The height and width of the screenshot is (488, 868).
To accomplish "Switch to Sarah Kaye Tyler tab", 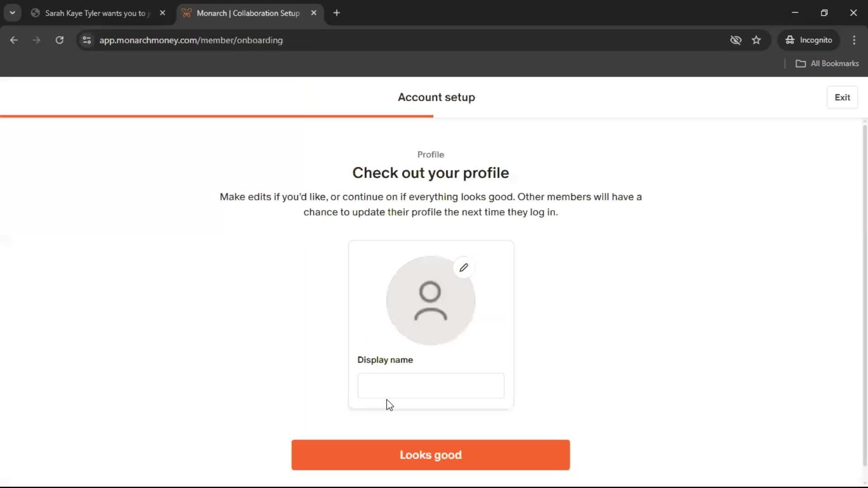I will point(95,13).
